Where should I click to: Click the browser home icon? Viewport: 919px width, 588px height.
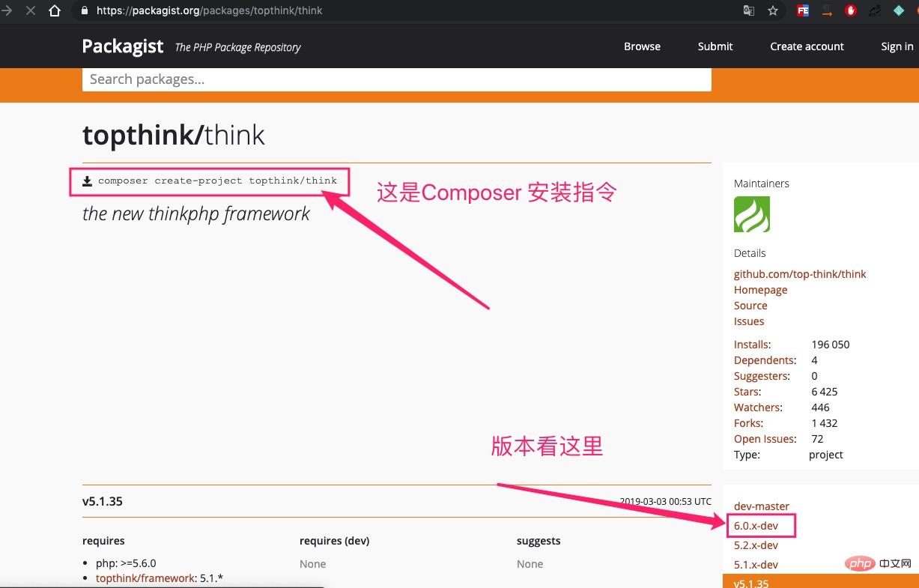tap(55, 11)
